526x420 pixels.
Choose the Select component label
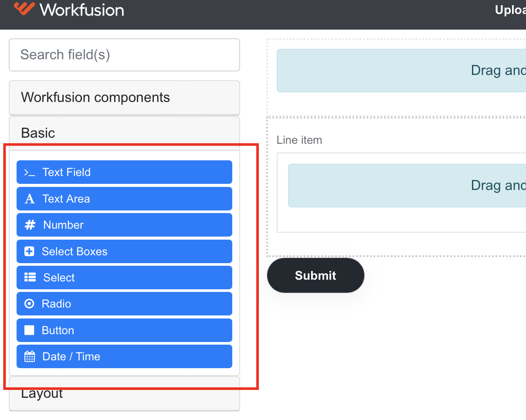(59, 278)
